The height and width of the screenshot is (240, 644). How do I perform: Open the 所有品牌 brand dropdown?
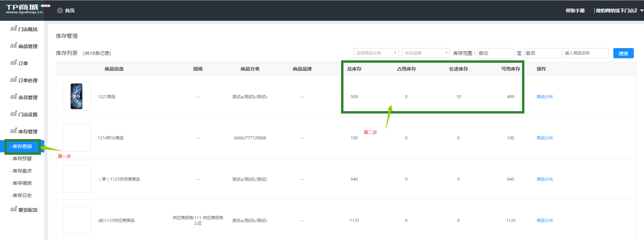(426, 53)
